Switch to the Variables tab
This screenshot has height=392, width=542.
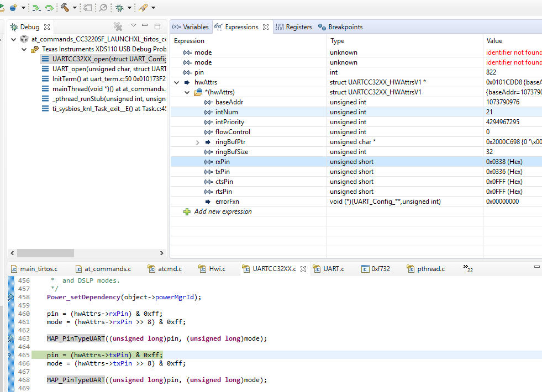pyautogui.click(x=191, y=27)
